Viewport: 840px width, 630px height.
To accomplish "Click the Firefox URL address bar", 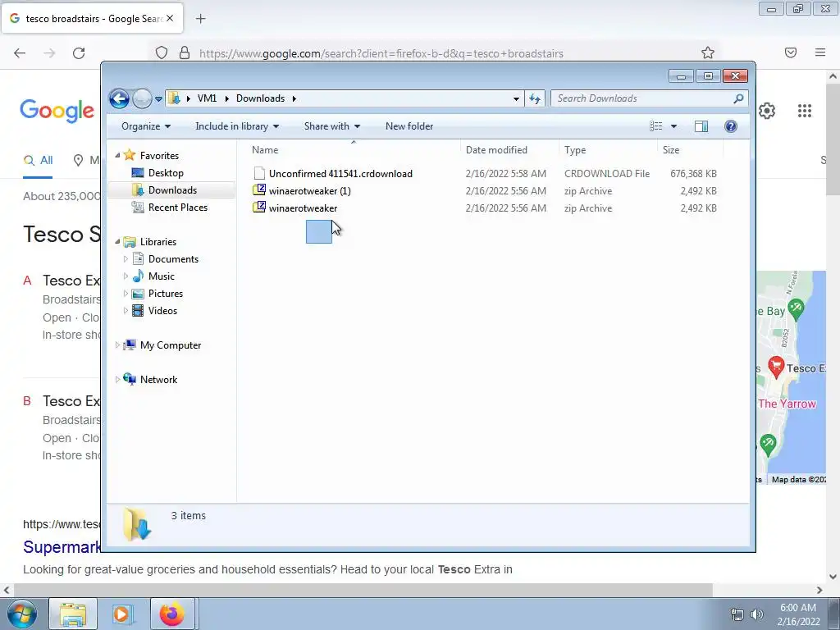I will pyautogui.click(x=435, y=53).
